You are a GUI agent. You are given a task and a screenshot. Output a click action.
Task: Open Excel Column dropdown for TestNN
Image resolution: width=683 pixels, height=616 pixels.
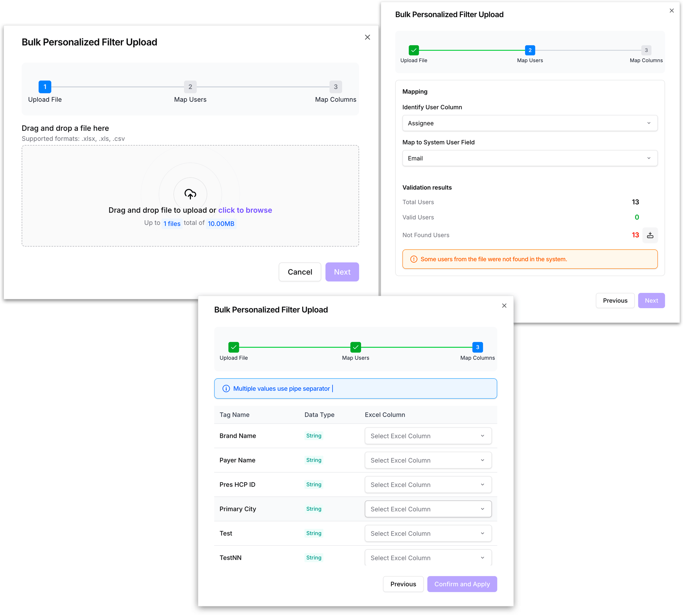[428, 557]
